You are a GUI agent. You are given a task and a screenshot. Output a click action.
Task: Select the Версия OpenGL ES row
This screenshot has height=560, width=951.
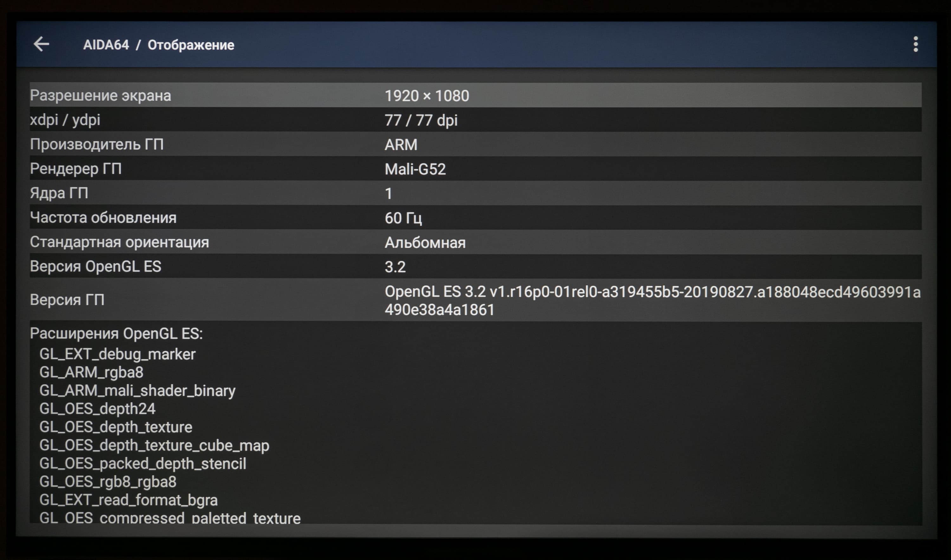coord(475,266)
